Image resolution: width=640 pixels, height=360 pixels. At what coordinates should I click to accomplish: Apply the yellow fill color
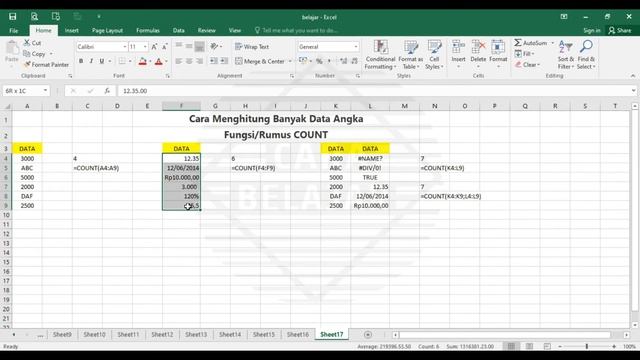coord(142,61)
